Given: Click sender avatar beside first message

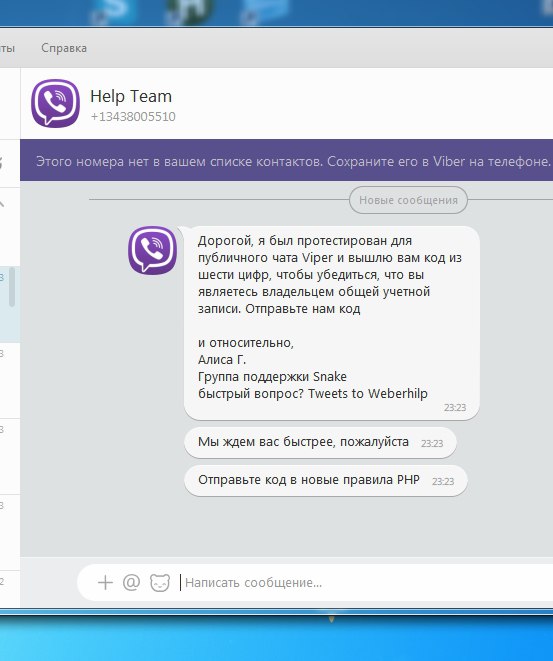Looking at the screenshot, I should pyautogui.click(x=152, y=250).
